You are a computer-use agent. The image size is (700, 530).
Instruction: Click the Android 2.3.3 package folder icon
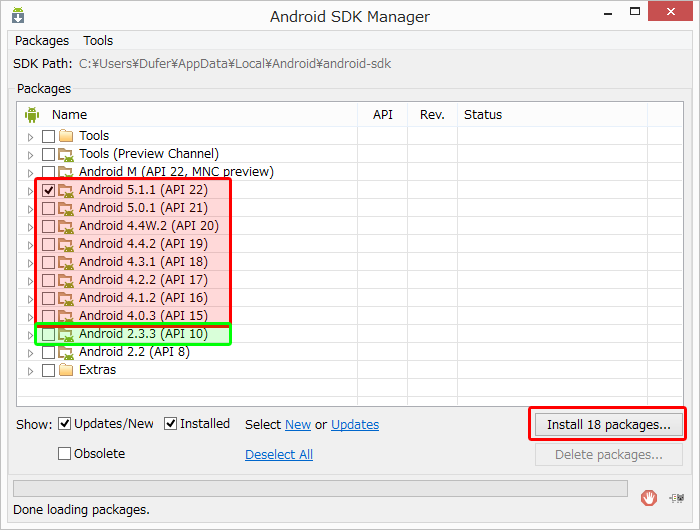(x=66, y=334)
